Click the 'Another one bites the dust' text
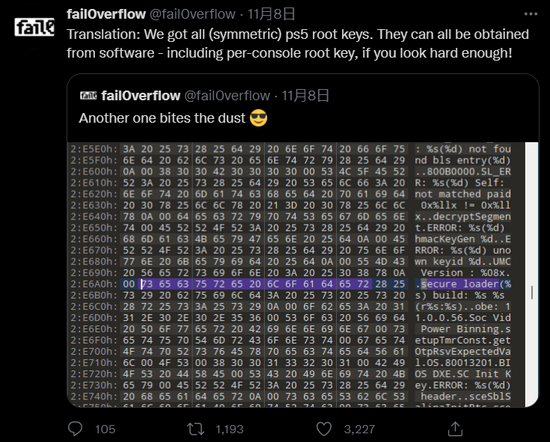 pyautogui.click(x=162, y=118)
